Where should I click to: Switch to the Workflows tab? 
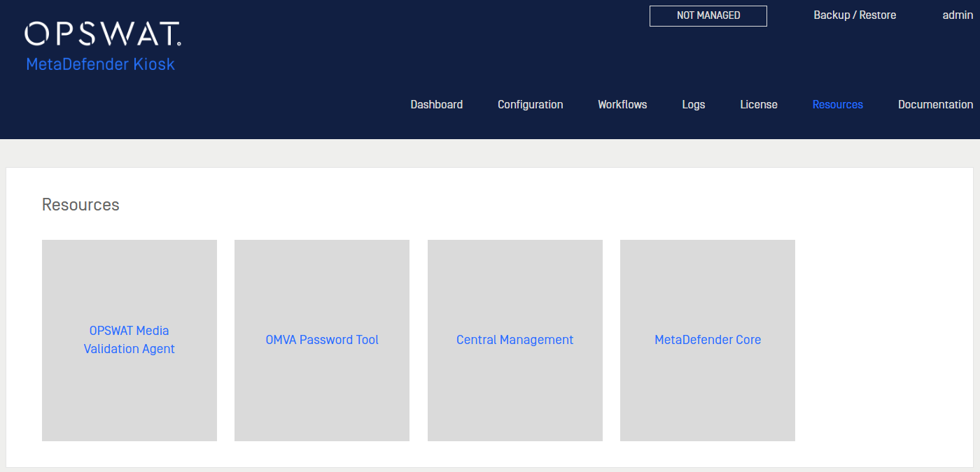[x=622, y=105]
